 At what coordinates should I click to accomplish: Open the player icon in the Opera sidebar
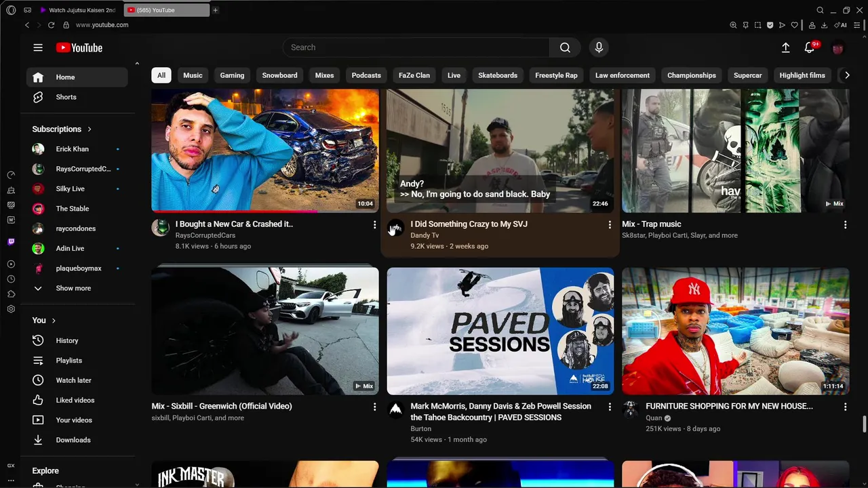11,264
